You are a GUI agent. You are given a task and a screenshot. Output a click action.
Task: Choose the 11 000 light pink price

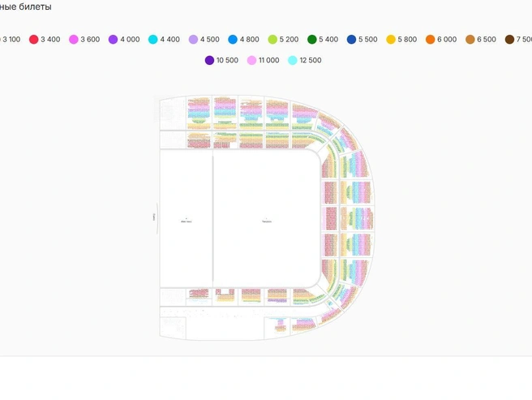tap(251, 60)
